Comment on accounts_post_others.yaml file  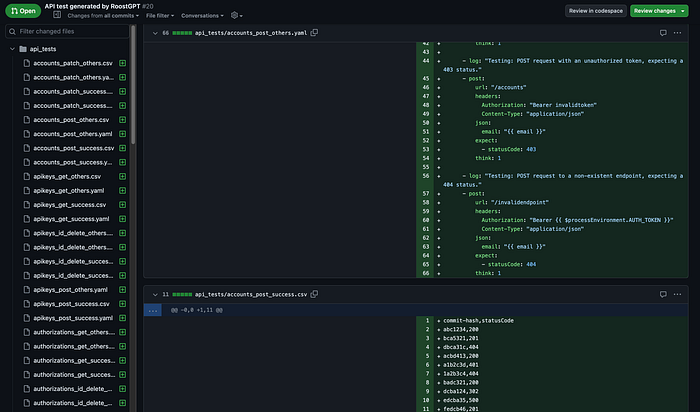click(x=663, y=33)
